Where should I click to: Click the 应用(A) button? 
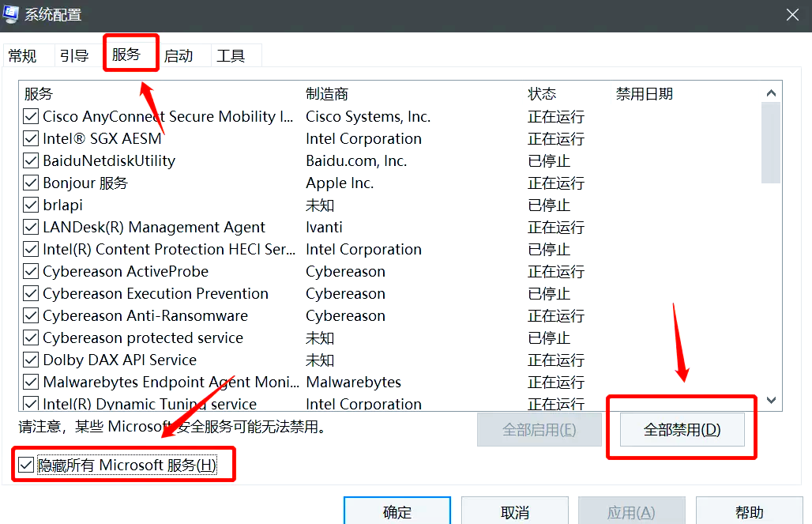click(632, 512)
